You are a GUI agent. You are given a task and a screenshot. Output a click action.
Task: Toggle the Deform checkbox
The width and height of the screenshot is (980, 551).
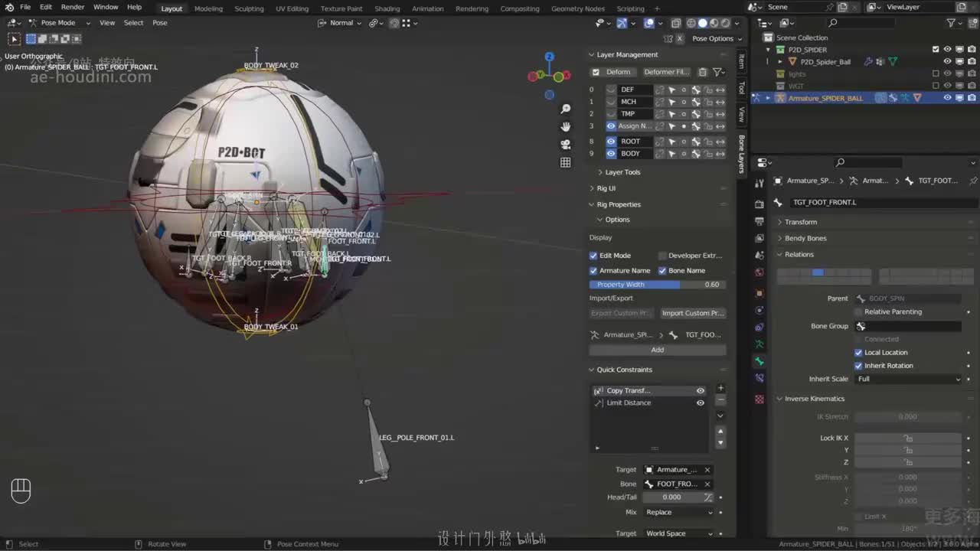click(596, 72)
